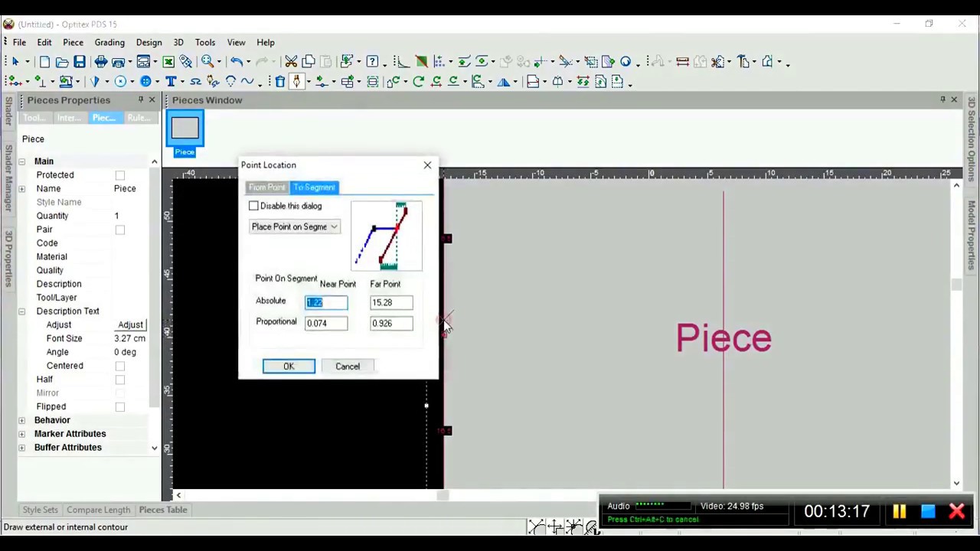Click the Print icon
Screen dimensions: 980x551
tap(101, 61)
